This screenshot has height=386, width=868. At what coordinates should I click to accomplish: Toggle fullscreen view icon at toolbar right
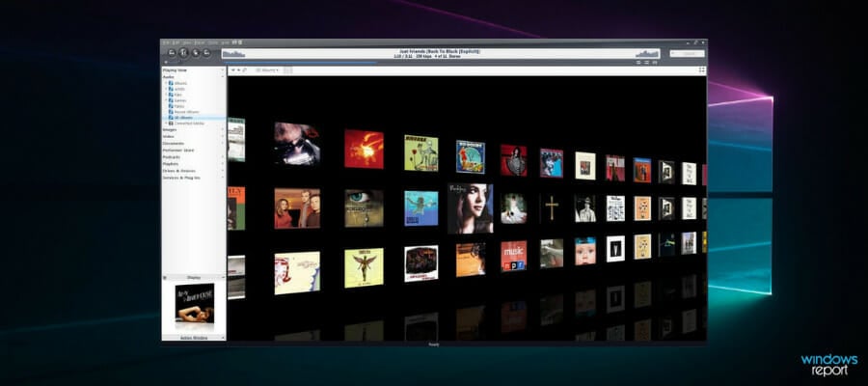click(702, 69)
